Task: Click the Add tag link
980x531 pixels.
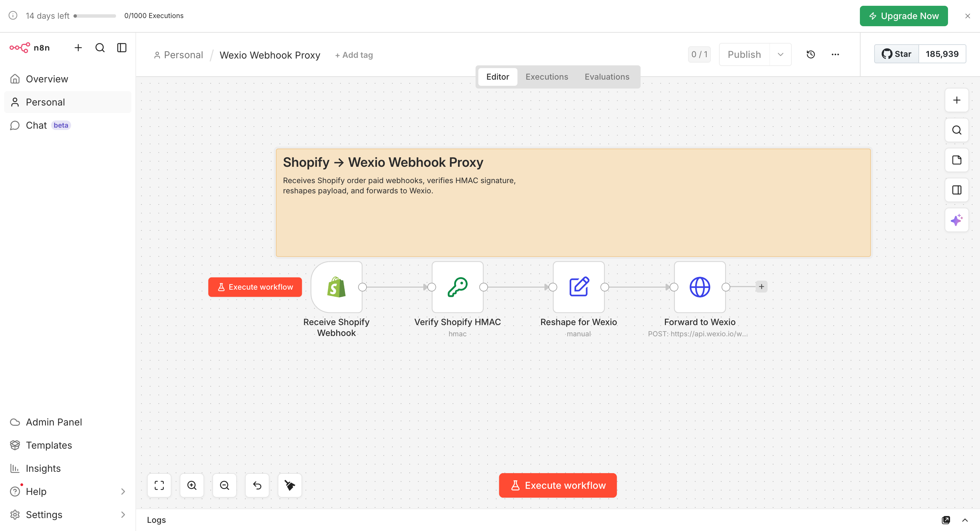Action: (x=354, y=55)
